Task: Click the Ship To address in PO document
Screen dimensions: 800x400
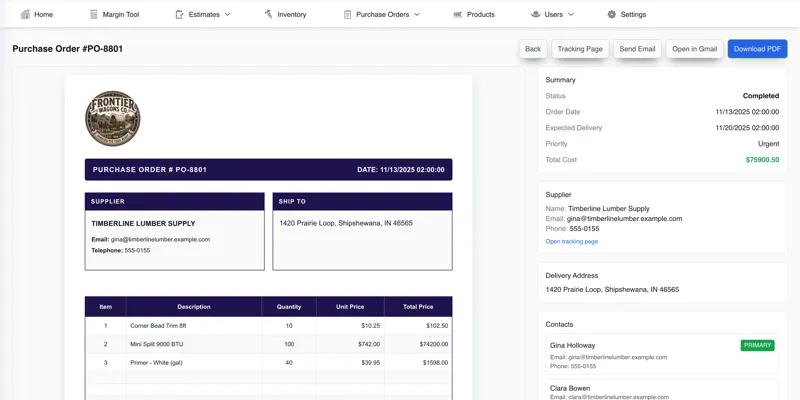Action: [x=346, y=223]
